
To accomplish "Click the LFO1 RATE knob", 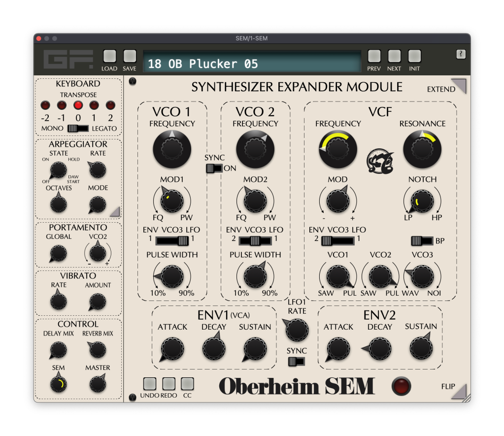I will [x=297, y=330].
